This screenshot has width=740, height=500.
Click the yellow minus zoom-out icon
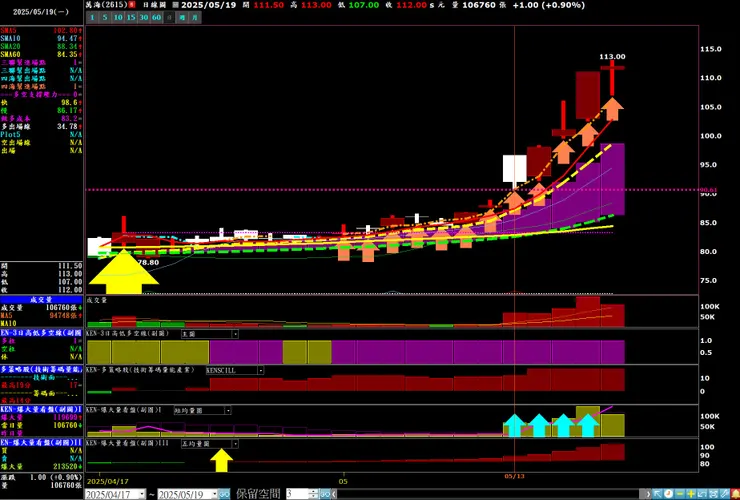[x=680, y=494]
